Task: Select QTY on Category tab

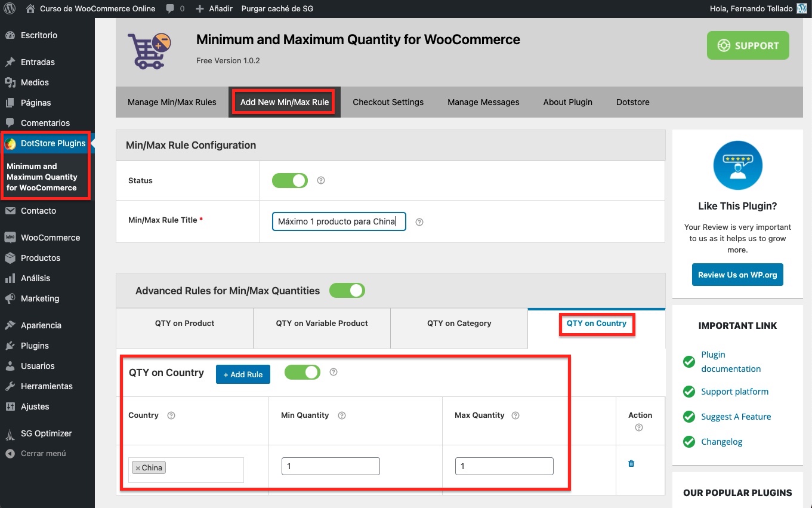Action: 459,328
